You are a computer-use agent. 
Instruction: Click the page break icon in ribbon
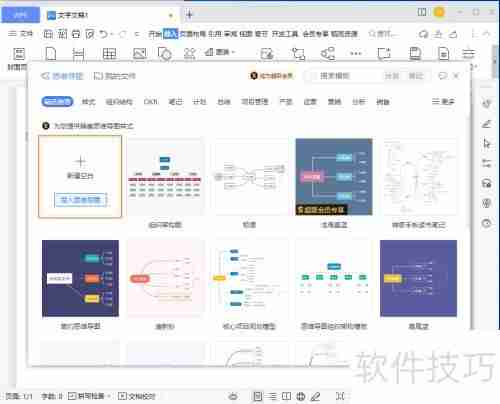coord(79,54)
